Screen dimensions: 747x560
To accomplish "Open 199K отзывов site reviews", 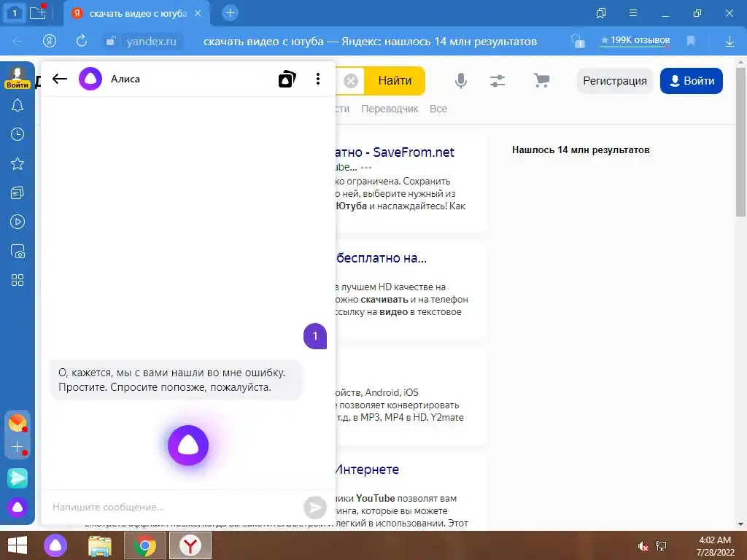I will tap(635, 41).
